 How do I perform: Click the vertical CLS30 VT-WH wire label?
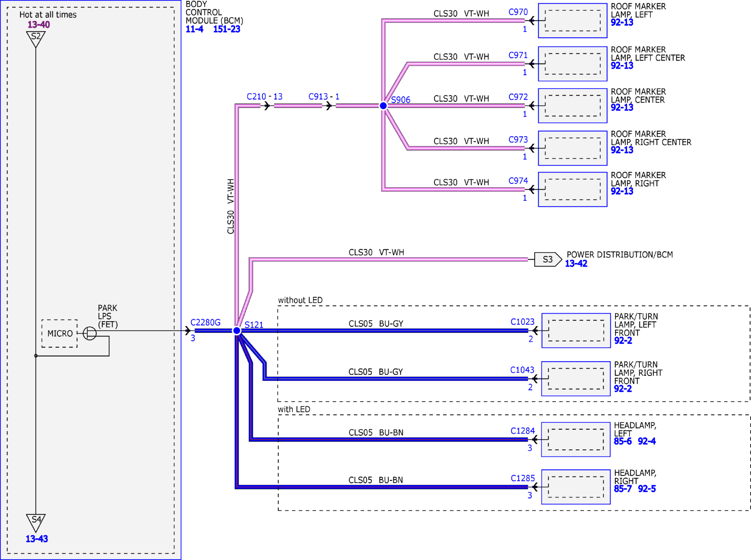[x=231, y=207]
